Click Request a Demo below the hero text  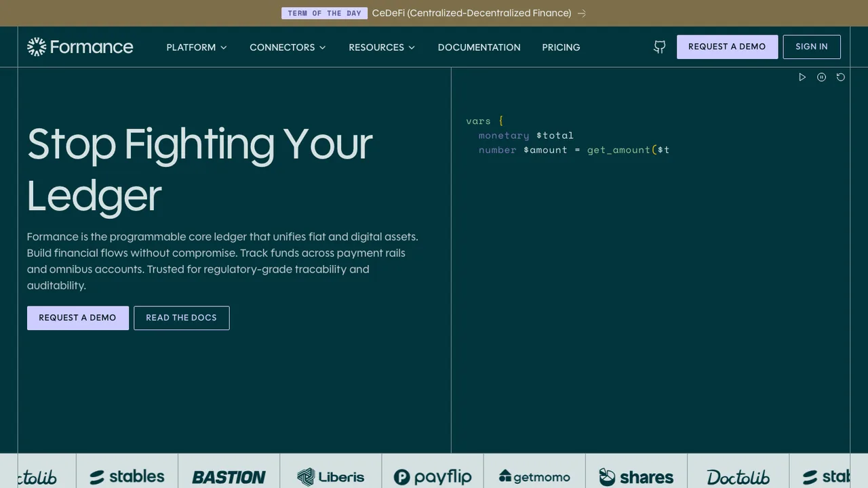pyautogui.click(x=78, y=318)
